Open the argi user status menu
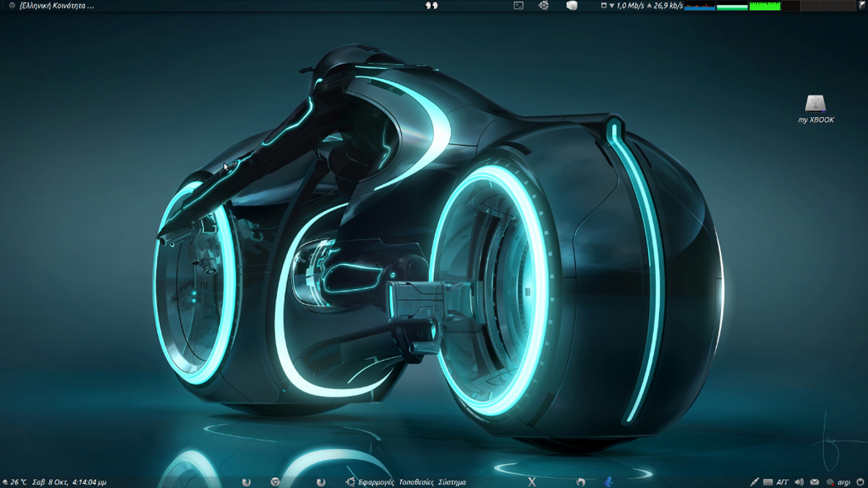 click(838, 481)
